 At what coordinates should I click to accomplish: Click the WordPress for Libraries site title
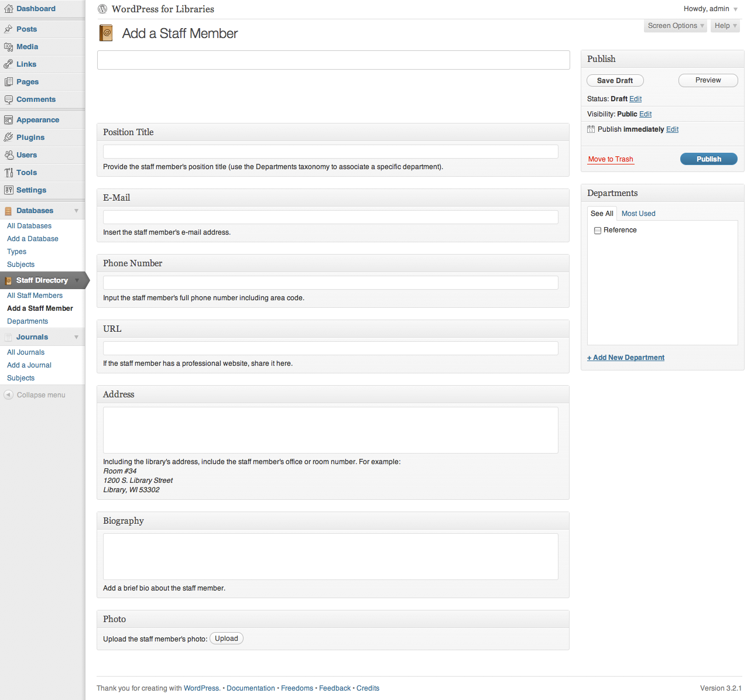pyautogui.click(x=163, y=9)
